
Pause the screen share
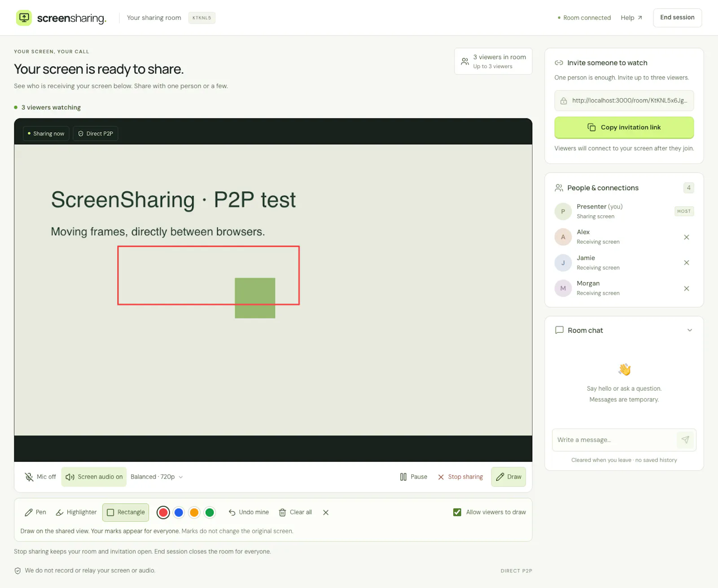coord(413,477)
